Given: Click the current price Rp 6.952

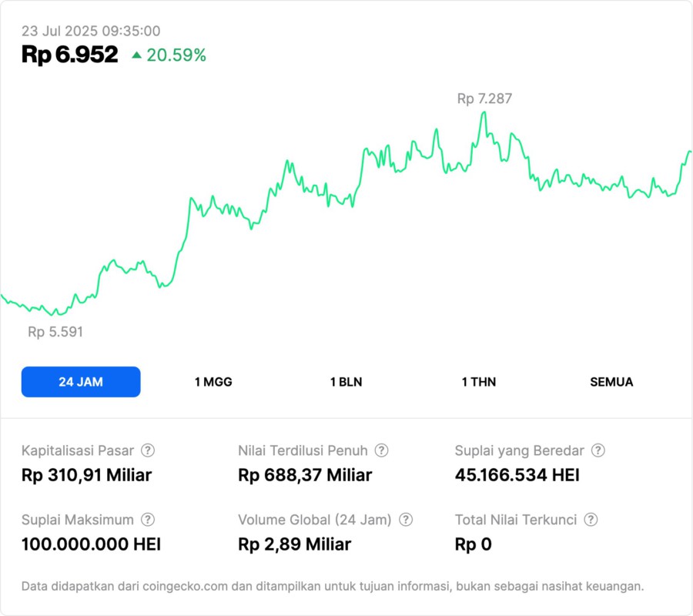Looking at the screenshot, I should 70,55.
